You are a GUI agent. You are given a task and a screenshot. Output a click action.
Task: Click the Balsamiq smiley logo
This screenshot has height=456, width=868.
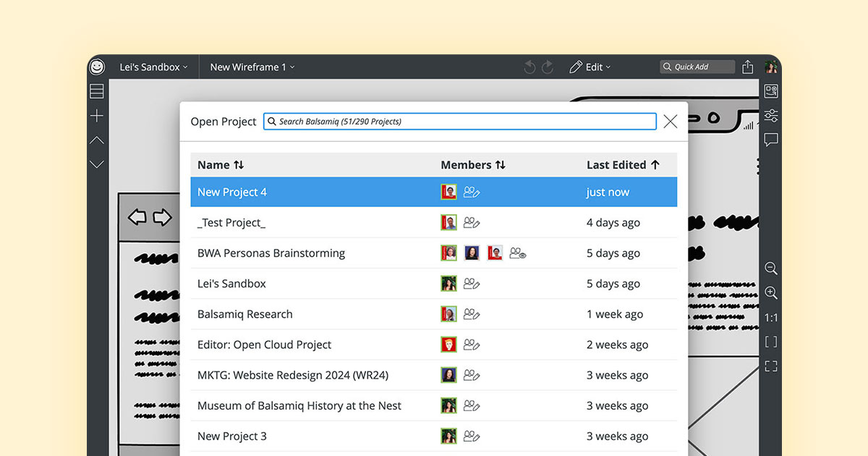tap(96, 66)
